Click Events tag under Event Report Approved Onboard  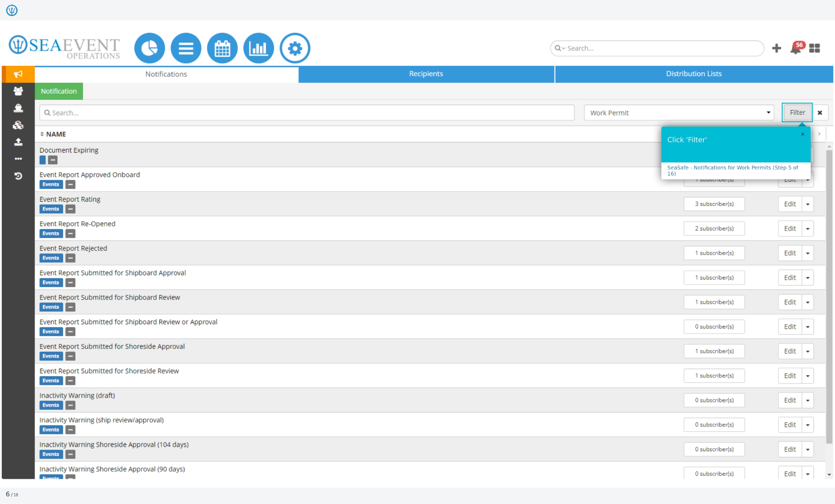51,184
